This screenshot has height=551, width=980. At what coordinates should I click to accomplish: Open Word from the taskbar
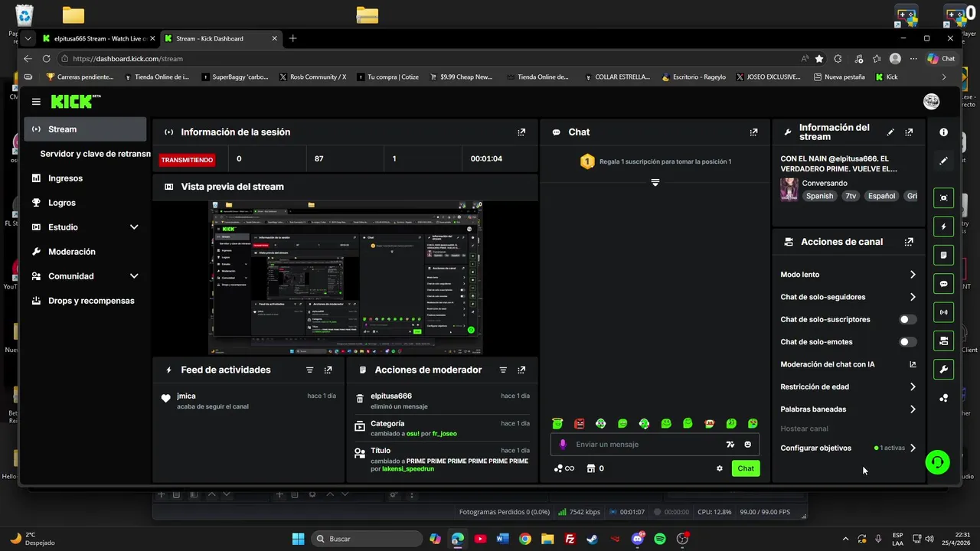(502, 539)
